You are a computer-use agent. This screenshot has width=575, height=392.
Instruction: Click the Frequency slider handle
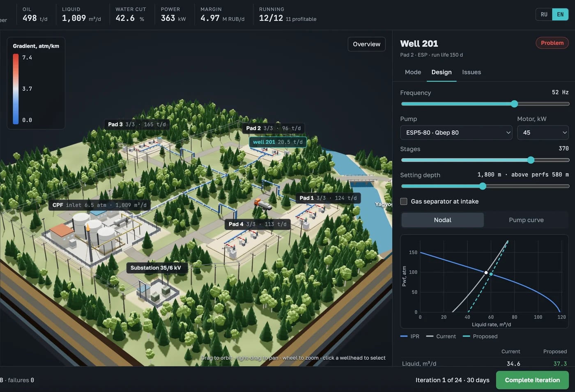(x=514, y=104)
